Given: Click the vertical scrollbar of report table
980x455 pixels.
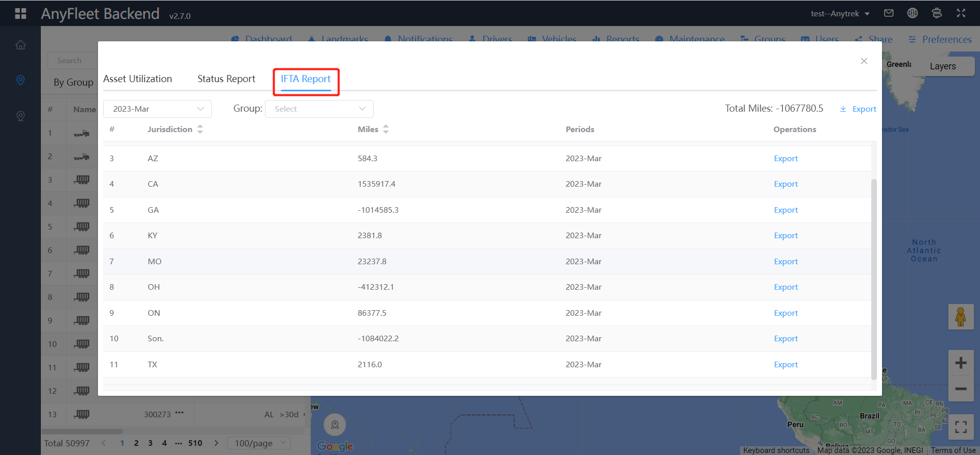Looking at the screenshot, I should (x=874, y=280).
